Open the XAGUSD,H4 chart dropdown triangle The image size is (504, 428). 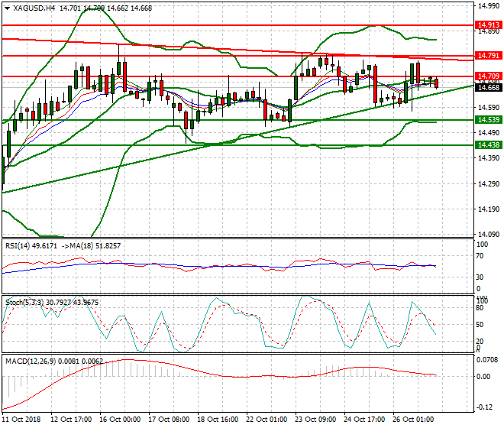point(7,8)
